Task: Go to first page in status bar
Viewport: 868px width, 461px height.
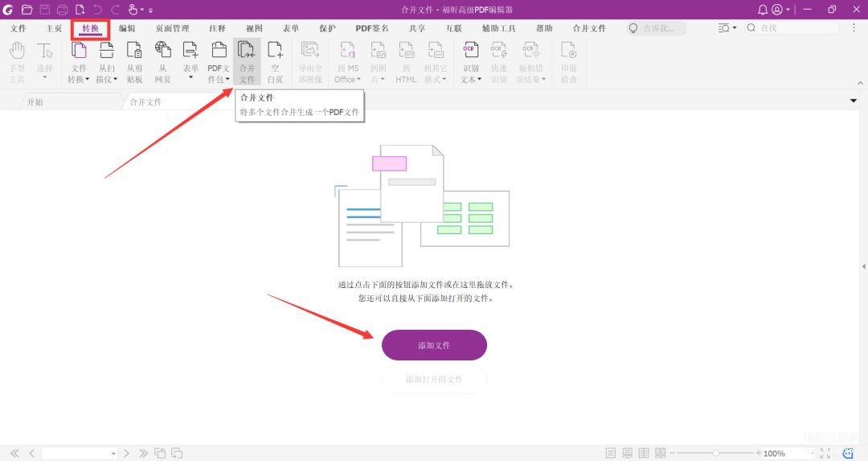Action: (14, 453)
